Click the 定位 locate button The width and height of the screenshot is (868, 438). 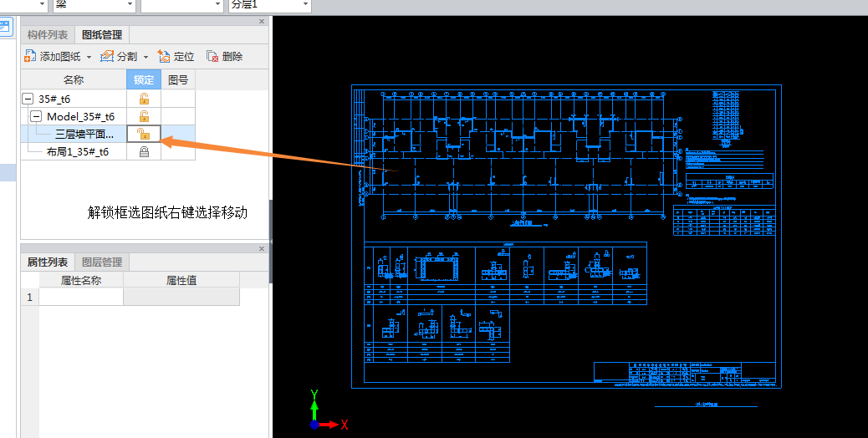176,56
